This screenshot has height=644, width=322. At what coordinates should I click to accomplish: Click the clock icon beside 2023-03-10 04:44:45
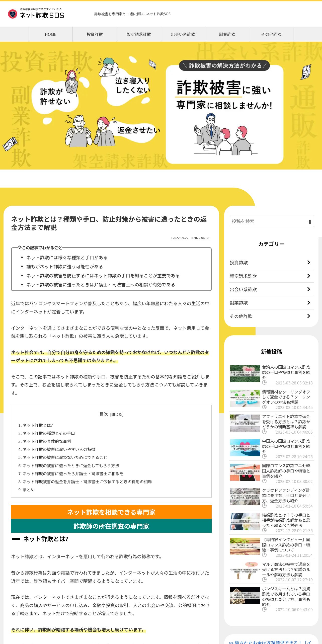click(x=264, y=407)
